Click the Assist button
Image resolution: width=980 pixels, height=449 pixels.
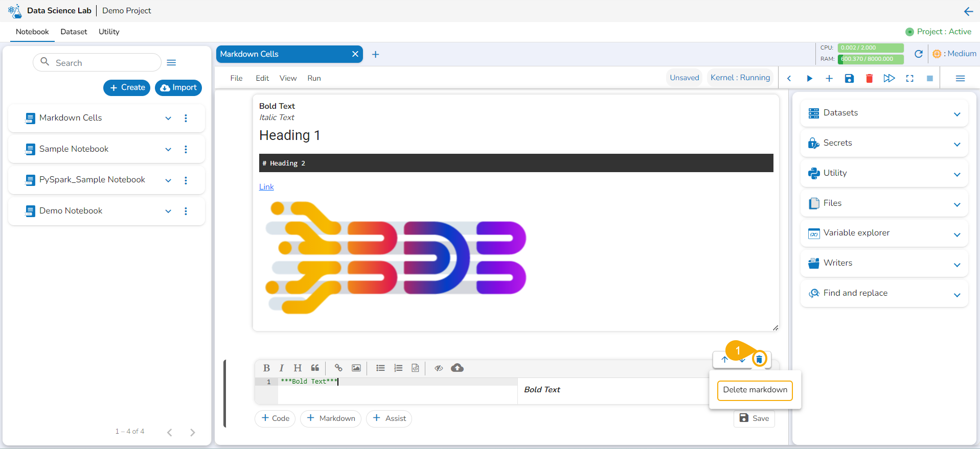389,418
